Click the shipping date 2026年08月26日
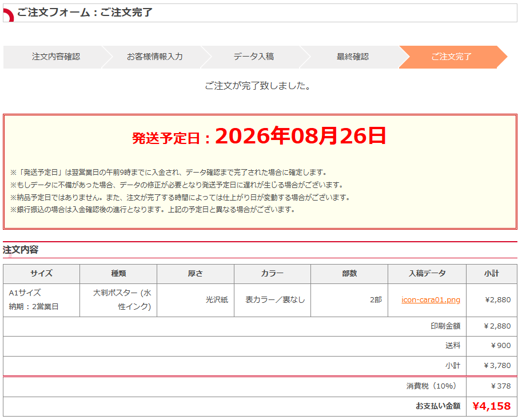 click(301, 136)
